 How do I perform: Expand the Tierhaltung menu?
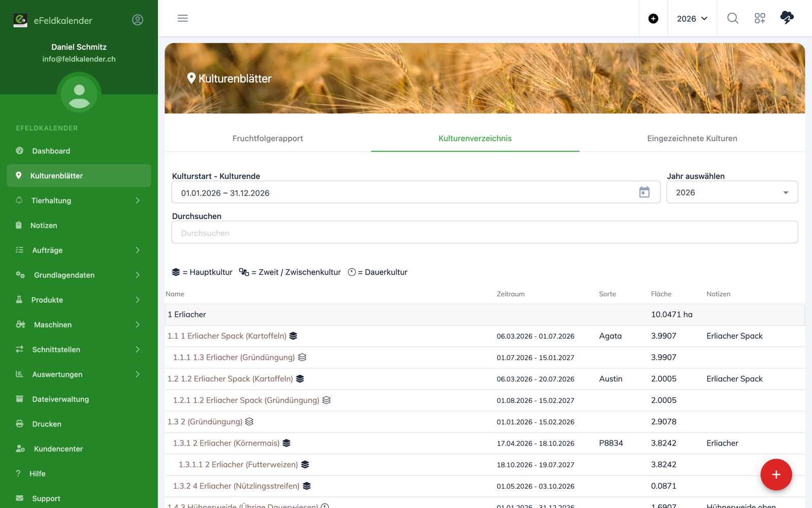[79, 200]
